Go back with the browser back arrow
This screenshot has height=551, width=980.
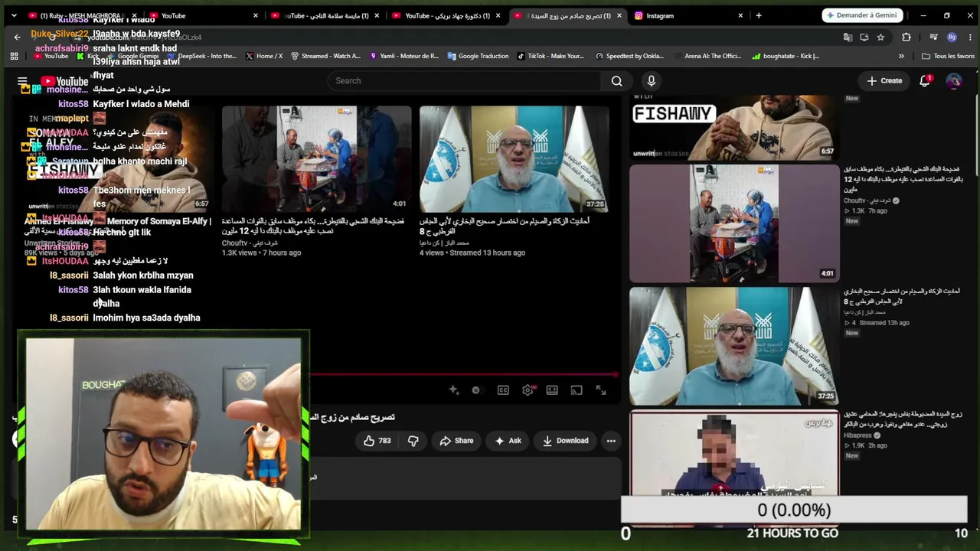(17, 37)
